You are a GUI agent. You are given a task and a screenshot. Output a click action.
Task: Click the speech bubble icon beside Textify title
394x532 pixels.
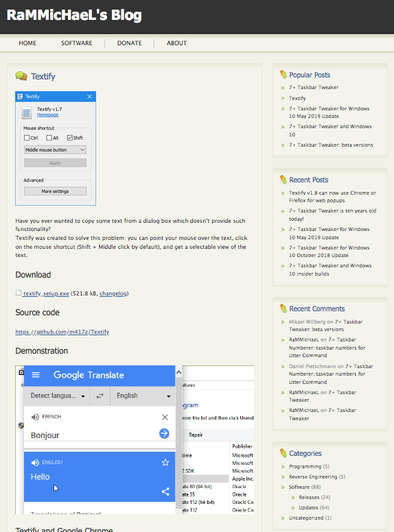point(21,76)
